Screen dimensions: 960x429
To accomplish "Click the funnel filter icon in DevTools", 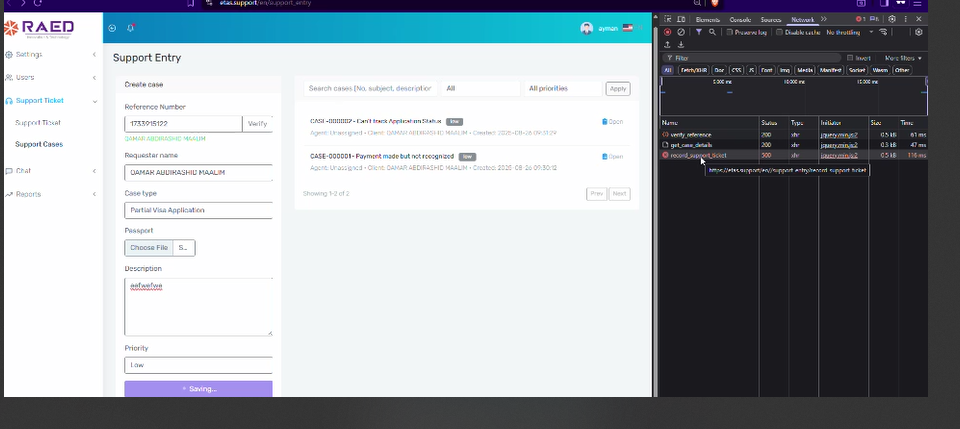I will (x=699, y=32).
